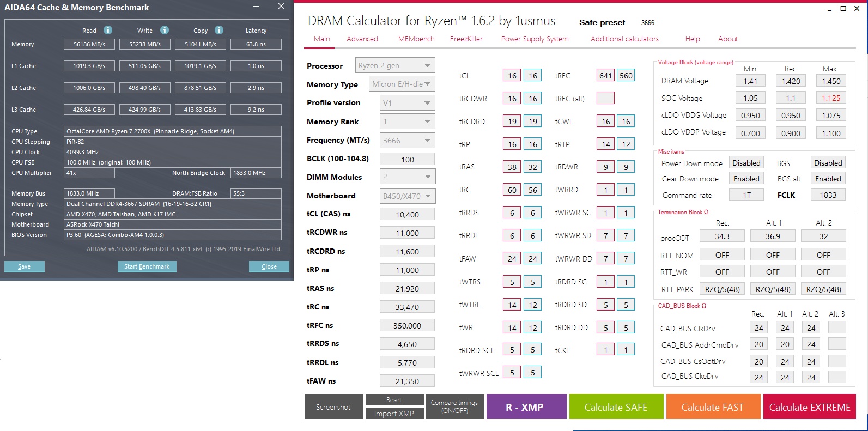The height and width of the screenshot is (431, 868).
Task: Click the procODT Rec. value 34.3
Action: 722,236
